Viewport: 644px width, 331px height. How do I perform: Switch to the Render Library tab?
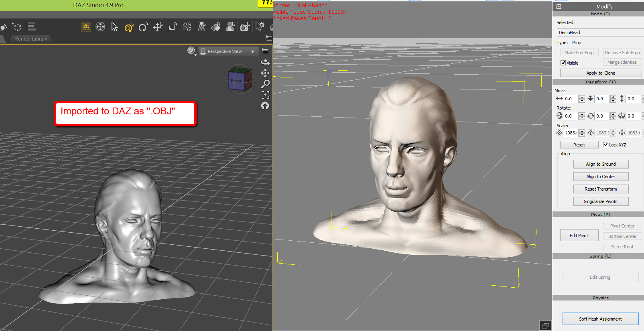tap(31, 39)
